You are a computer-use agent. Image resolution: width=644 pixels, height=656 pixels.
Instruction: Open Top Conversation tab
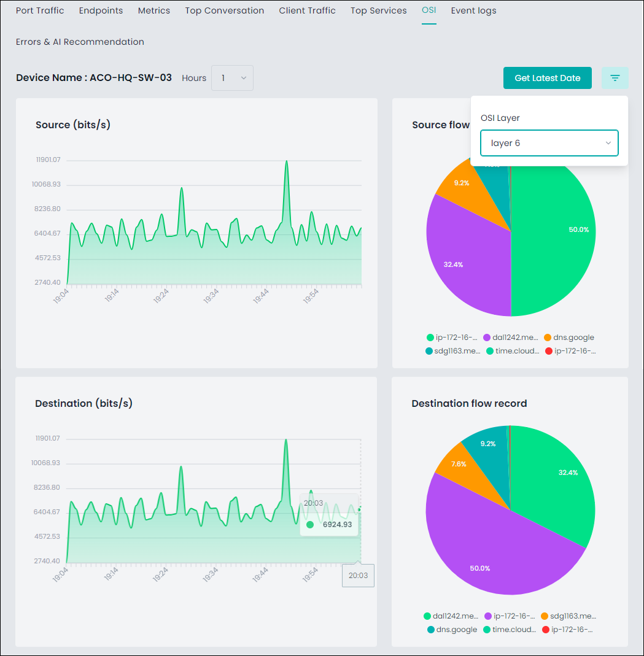(x=225, y=10)
